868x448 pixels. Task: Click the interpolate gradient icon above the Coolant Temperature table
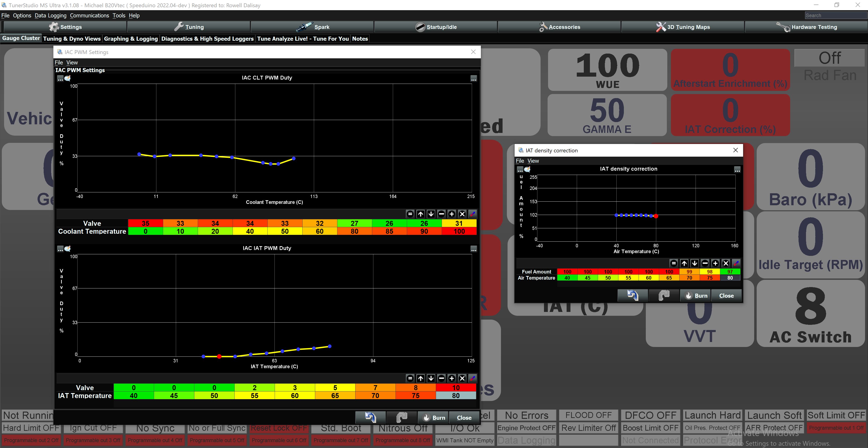(x=472, y=214)
